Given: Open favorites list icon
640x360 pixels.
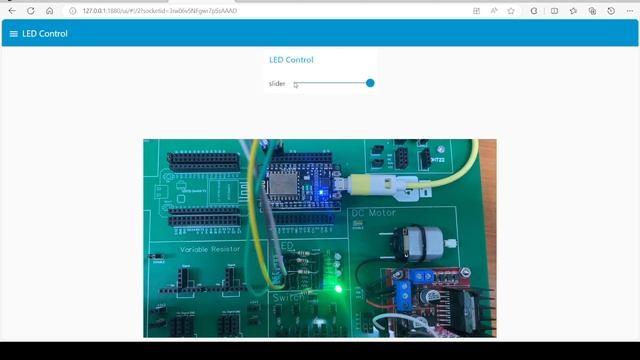Looking at the screenshot, I should pyautogui.click(x=573, y=11).
